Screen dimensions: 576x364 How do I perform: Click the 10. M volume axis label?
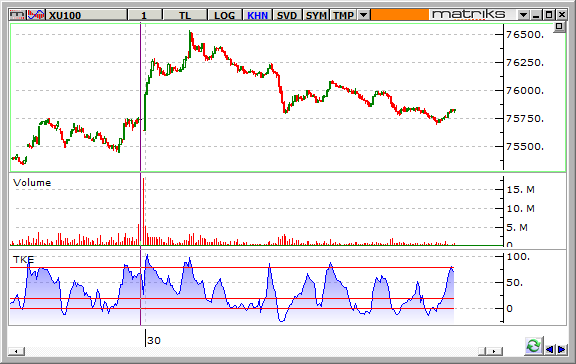[521, 209]
